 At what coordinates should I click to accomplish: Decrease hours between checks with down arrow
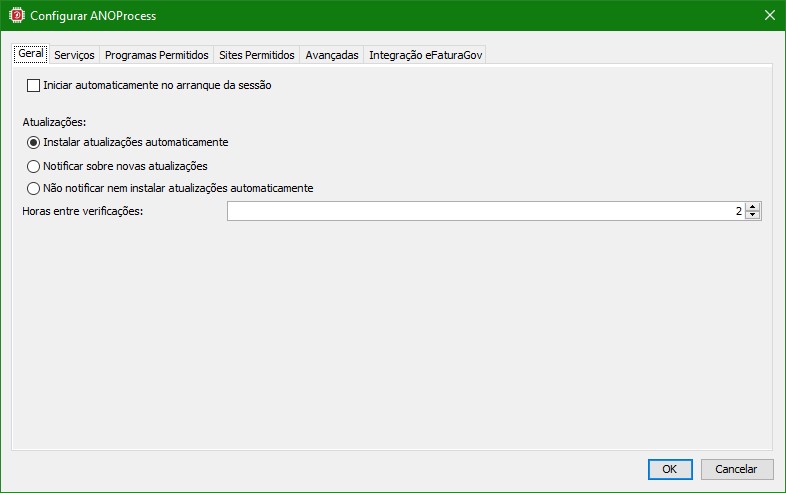coord(752,215)
